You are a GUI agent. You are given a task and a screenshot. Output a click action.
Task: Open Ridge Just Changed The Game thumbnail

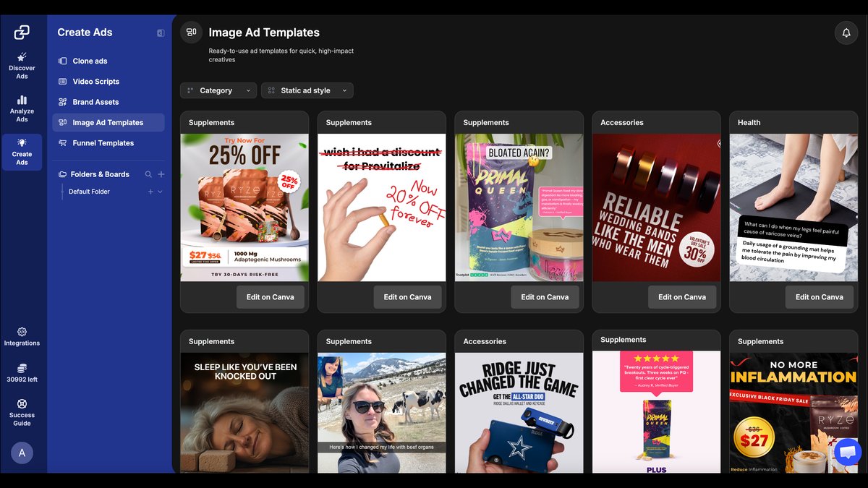click(x=519, y=413)
